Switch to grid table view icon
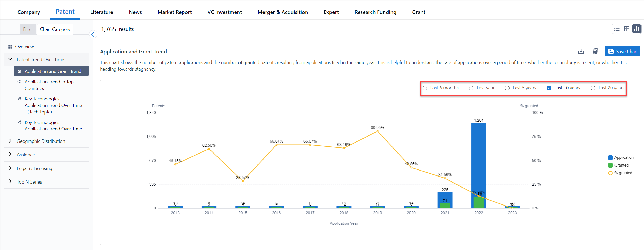 (x=627, y=29)
